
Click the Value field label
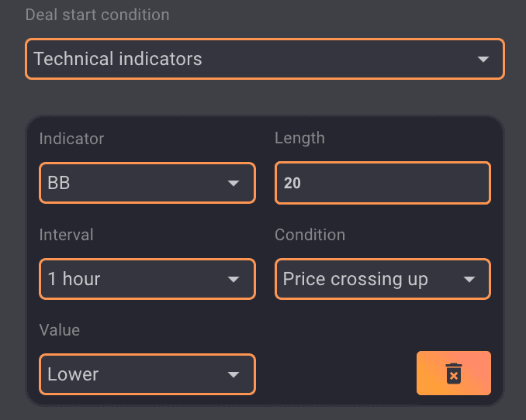60,330
